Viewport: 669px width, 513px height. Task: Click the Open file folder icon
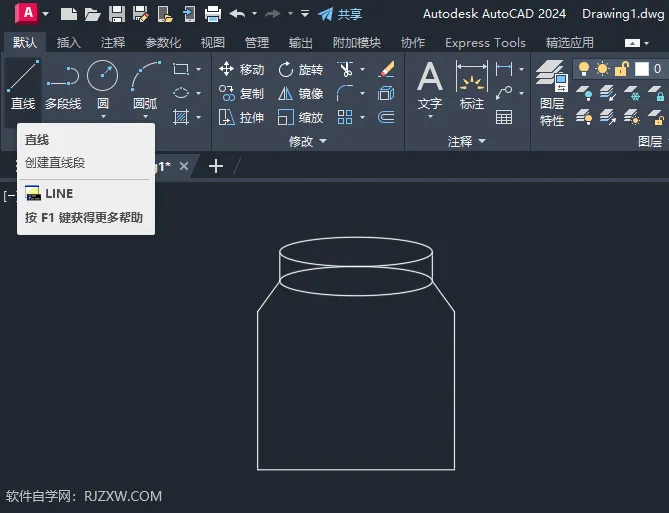tap(93, 14)
